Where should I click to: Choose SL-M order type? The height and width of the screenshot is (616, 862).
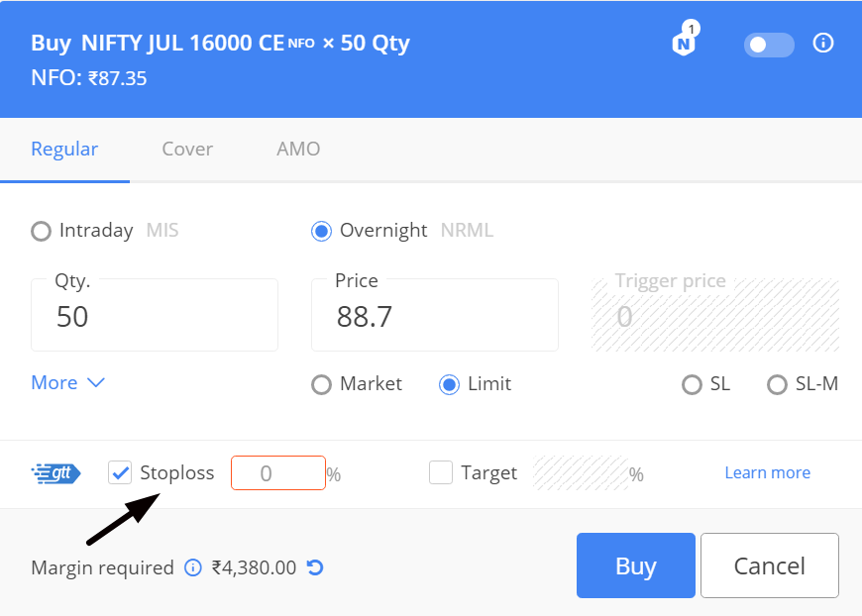(778, 384)
